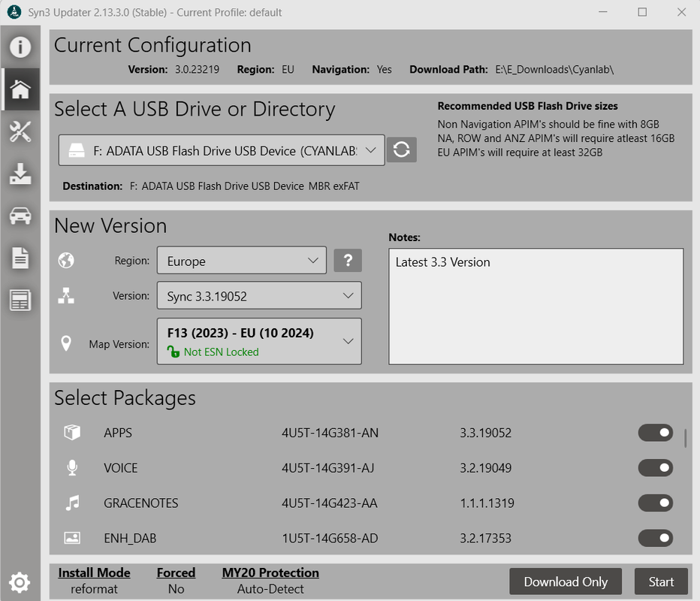The image size is (700, 601).
Task: Click the network icon beside Version
Action: (x=66, y=295)
